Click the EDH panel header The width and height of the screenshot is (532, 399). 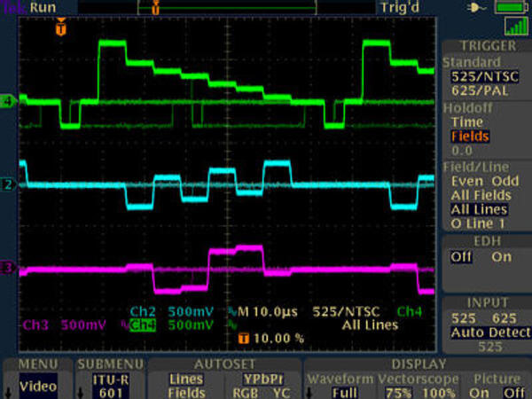point(487,241)
